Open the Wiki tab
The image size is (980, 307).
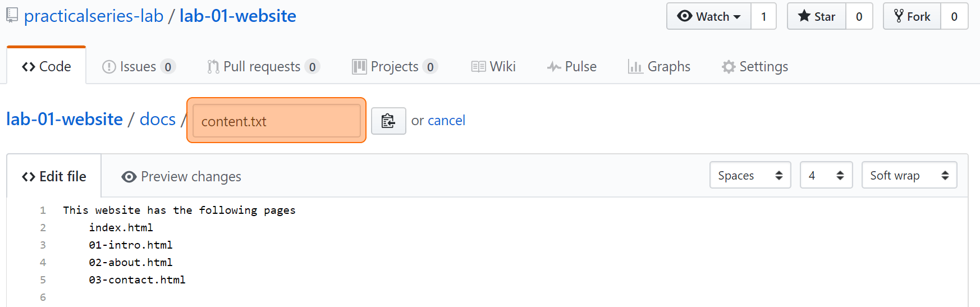point(493,67)
